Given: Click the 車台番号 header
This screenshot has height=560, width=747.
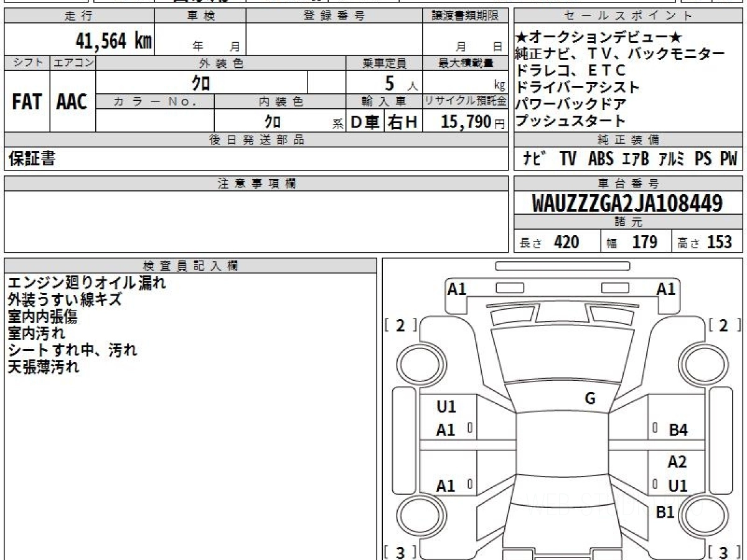Looking at the screenshot, I should tap(629, 184).
